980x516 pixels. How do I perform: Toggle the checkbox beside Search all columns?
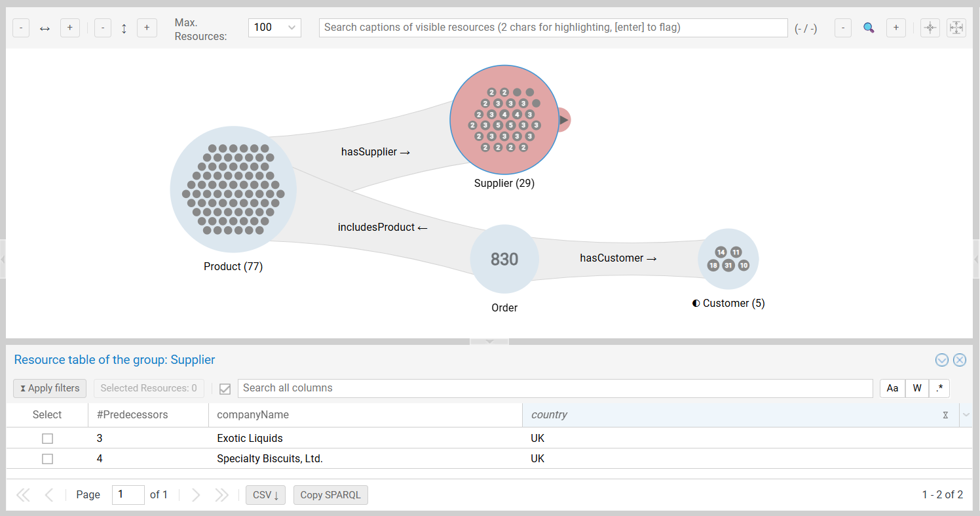[x=225, y=389]
